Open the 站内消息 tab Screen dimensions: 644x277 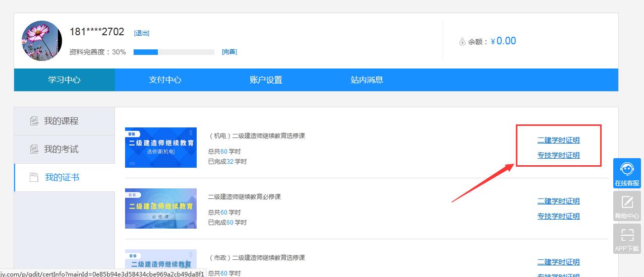click(367, 80)
